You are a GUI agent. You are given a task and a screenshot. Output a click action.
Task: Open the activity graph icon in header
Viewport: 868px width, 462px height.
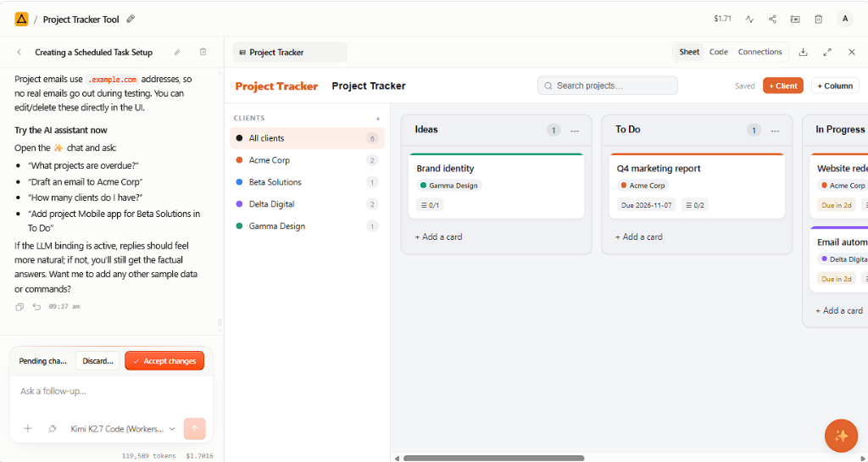pos(749,19)
